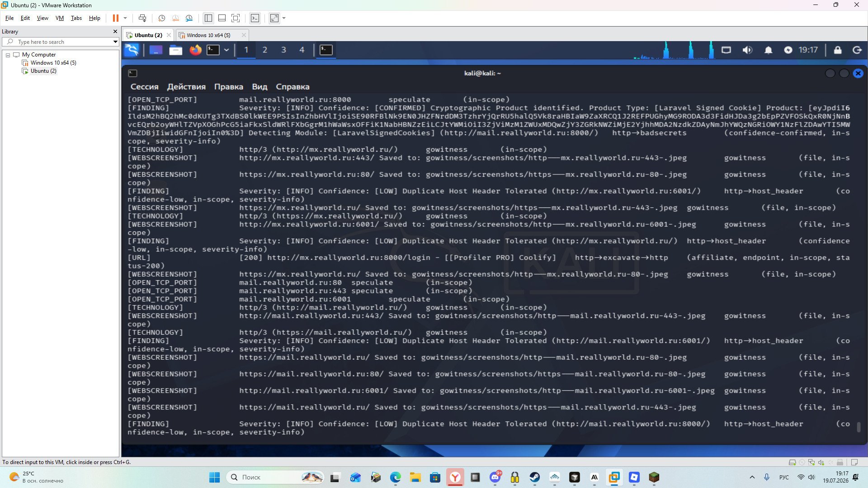
Task: Open Правка menu in terminal
Action: tap(229, 87)
